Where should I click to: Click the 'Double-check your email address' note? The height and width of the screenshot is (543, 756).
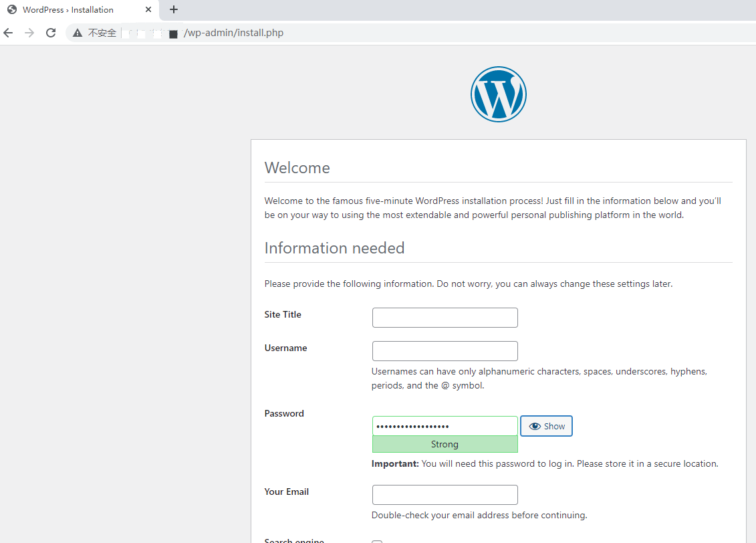479,515
